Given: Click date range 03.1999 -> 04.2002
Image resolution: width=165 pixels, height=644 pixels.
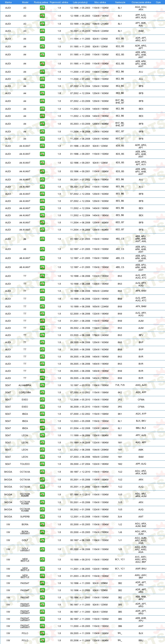Looking at the screenshot, I should tap(80, 24).
